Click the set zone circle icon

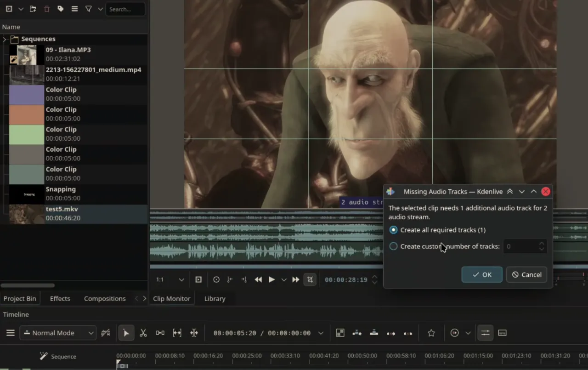[216, 279]
